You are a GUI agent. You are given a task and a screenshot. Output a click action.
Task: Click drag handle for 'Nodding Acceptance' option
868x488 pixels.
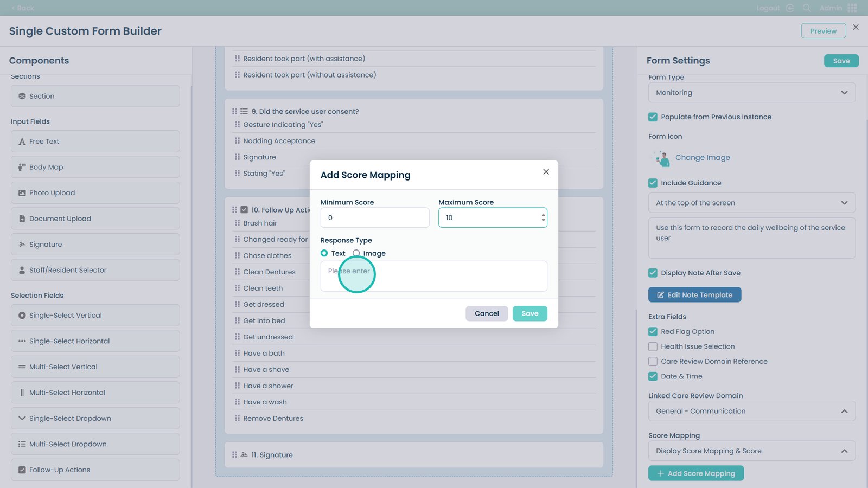tap(237, 140)
